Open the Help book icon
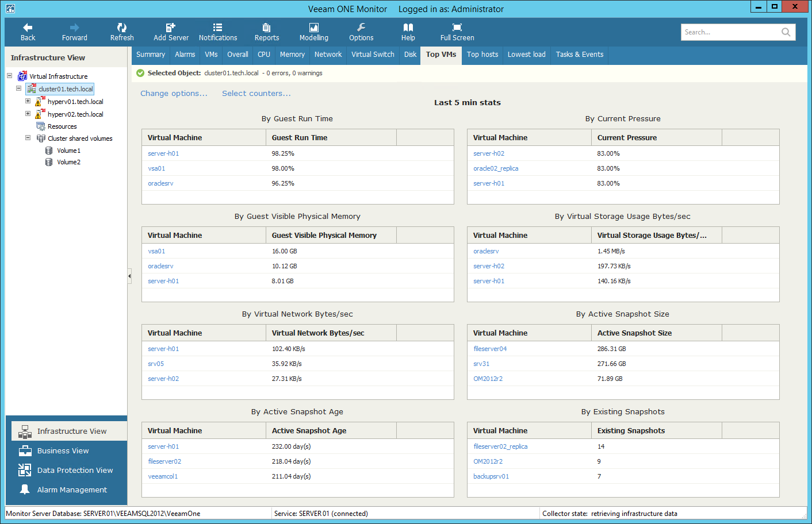Screen dimensions: 812x524 click(408, 28)
